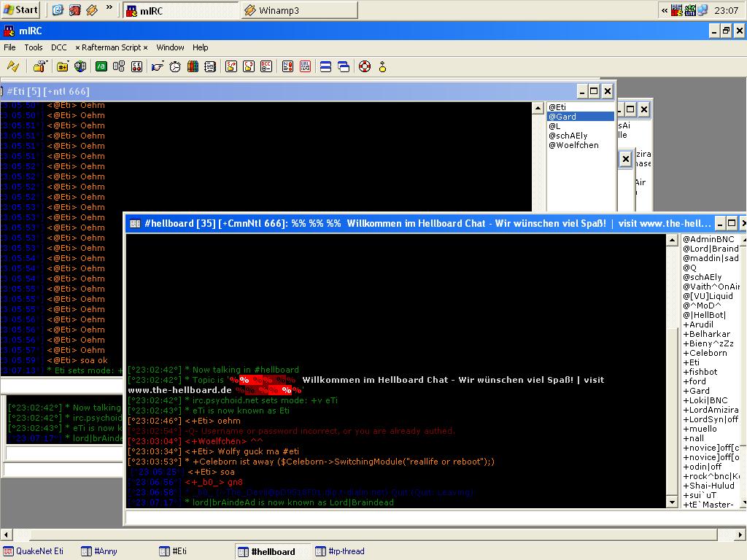This screenshot has width=747, height=560.
Task: Expand hidden quick launch icons chevron
Action: pos(109,7)
